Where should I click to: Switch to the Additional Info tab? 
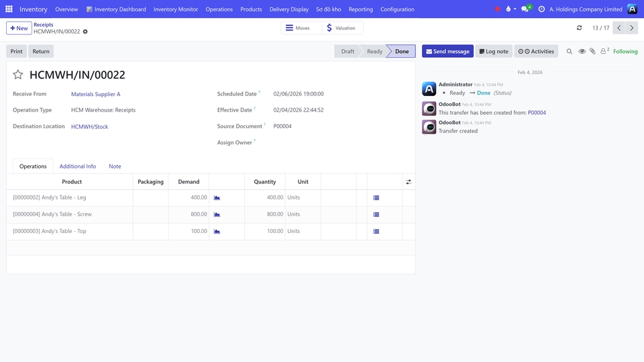tap(77, 166)
